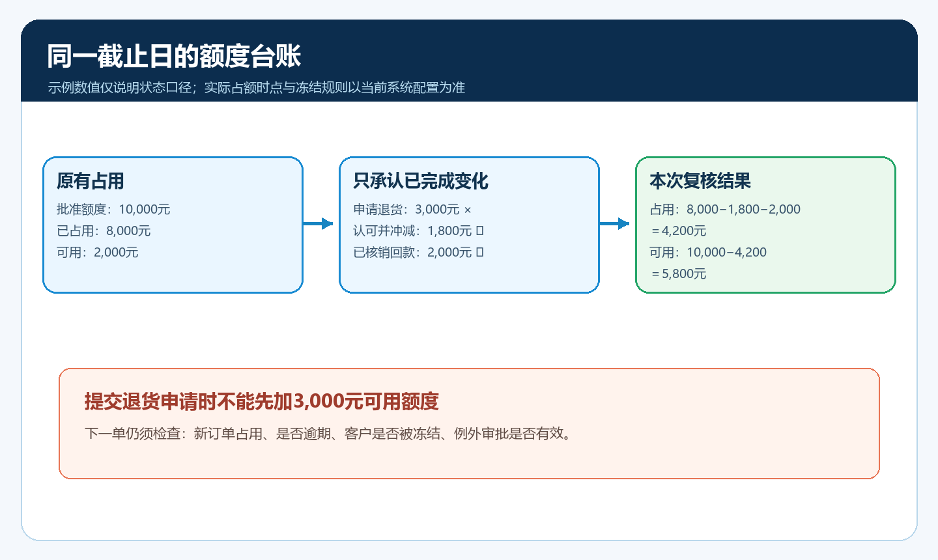This screenshot has height=560, width=938.
Task: Select the line 批准额度：10,000元
Action: [x=113, y=209]
